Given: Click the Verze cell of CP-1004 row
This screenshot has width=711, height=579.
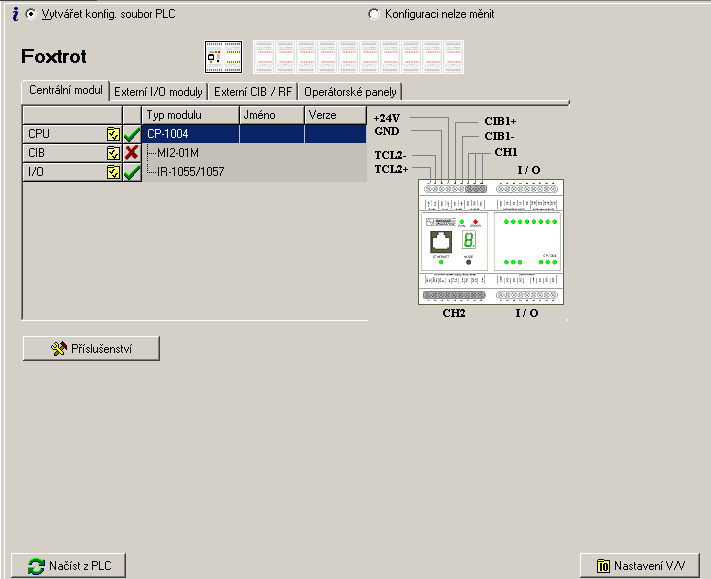Looking at the screenshot, I should [x=336, y=134].
